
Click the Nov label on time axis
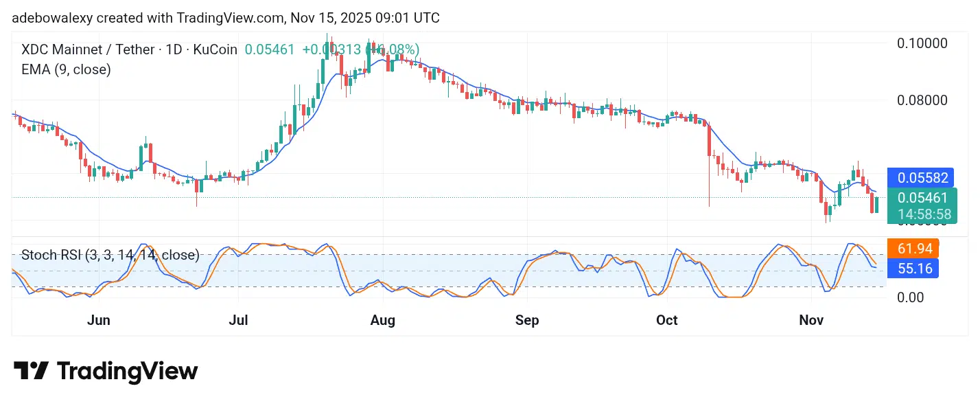pyautogui.click(x=811, y=321)
